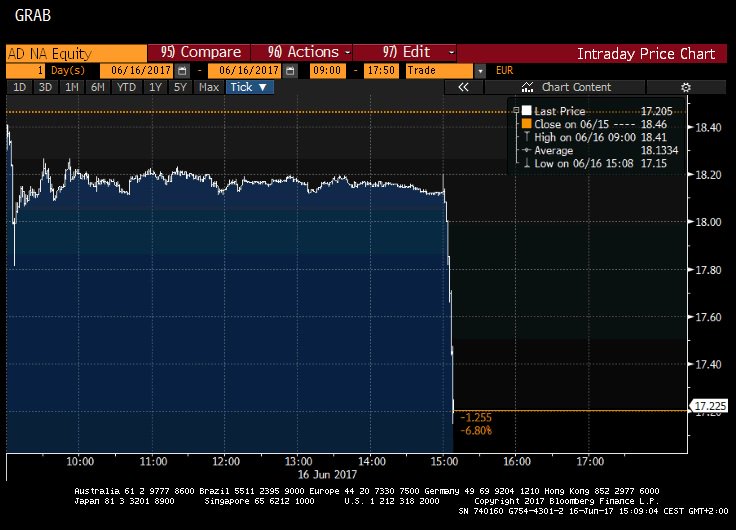
Task: Click the 15:00 time axis label
Action: click(444, 461)
